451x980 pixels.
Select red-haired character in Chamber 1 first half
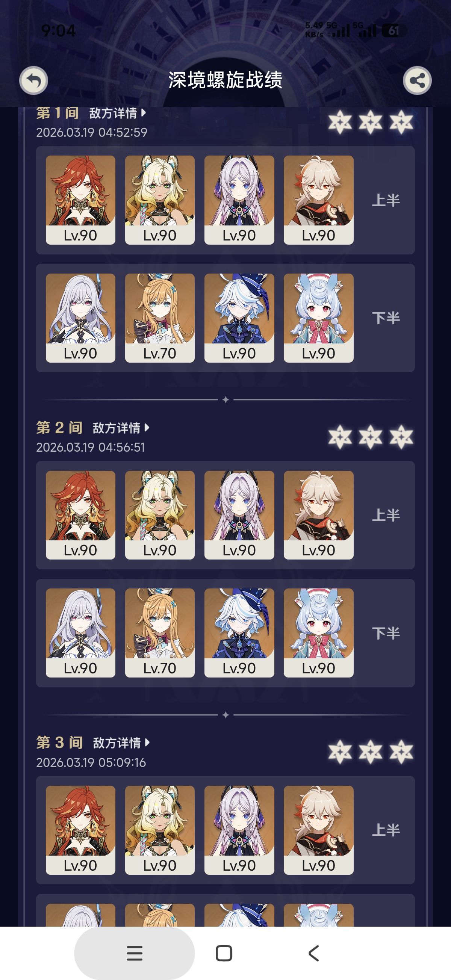(x=80, y=200)
